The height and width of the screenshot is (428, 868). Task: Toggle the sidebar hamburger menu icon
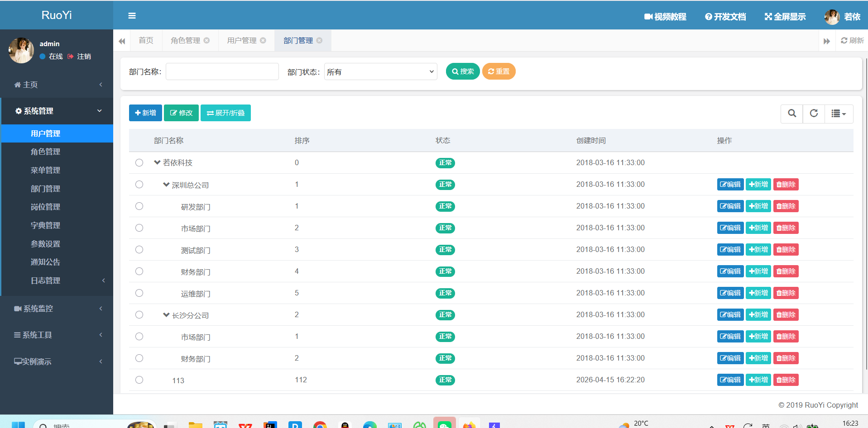[x=132, y=16]
